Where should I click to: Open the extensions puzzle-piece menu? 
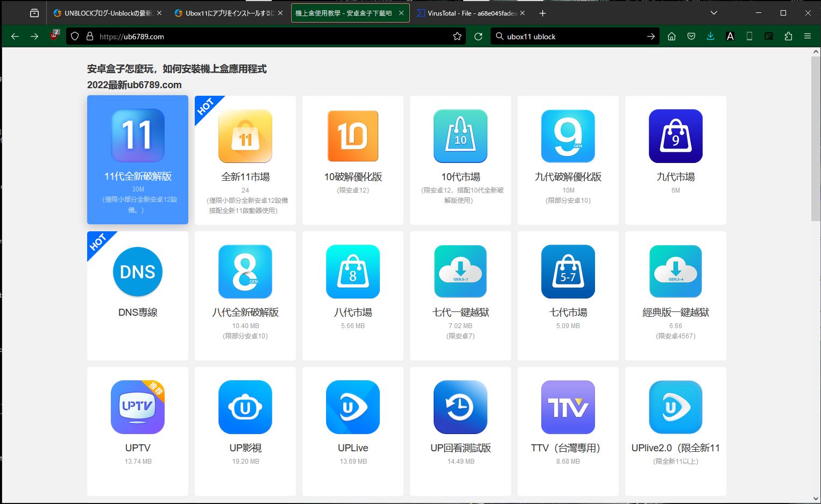[788, 37]
